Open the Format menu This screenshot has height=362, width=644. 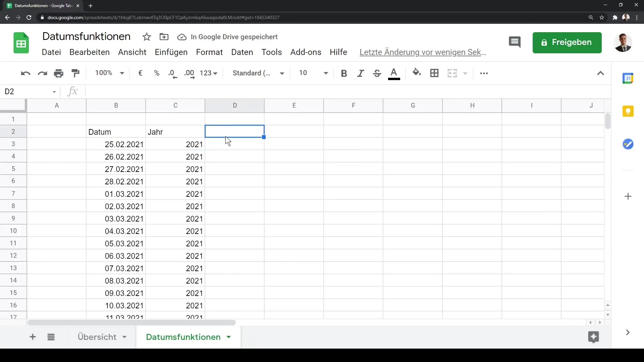(x=209, y=52)
